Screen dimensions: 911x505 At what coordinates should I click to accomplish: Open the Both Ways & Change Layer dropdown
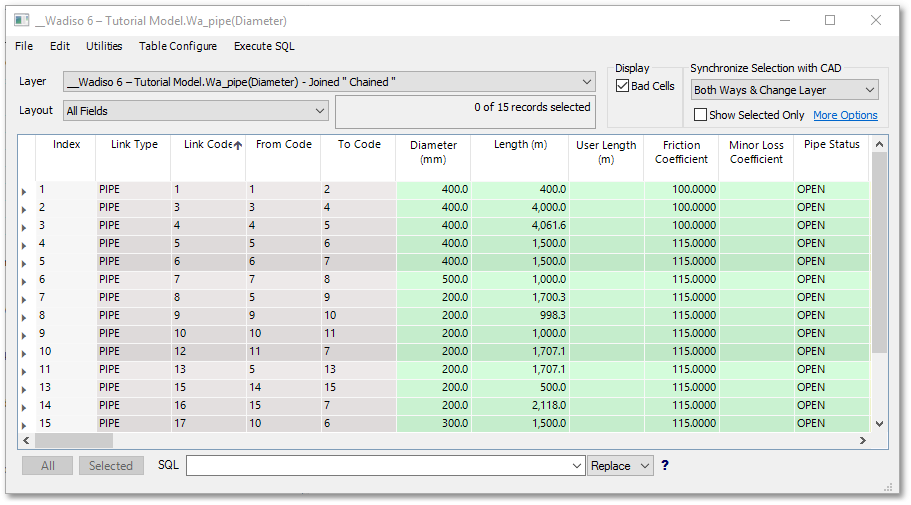click(x=870, y=90)
